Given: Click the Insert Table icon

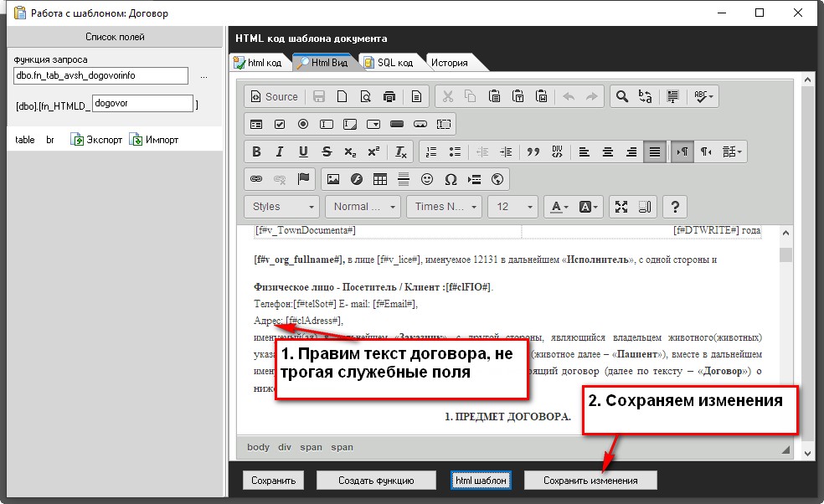Looking at the screenshot, I should (x=380, y=179).
